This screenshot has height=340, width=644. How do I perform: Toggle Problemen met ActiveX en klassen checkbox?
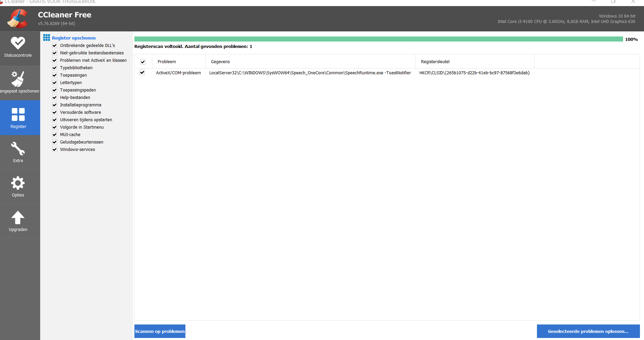54,60
